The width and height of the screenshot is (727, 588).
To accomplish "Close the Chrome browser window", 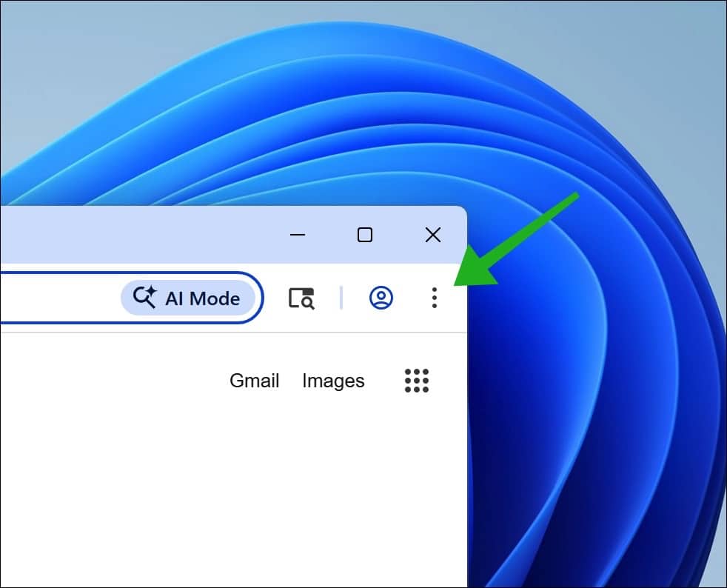I will pos(432,234).
